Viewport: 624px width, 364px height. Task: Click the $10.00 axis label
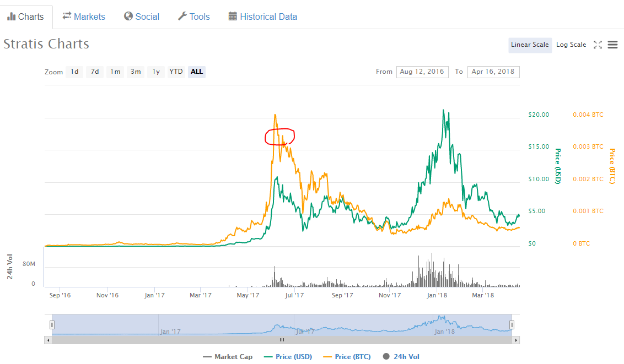click(x=539, y=179)
